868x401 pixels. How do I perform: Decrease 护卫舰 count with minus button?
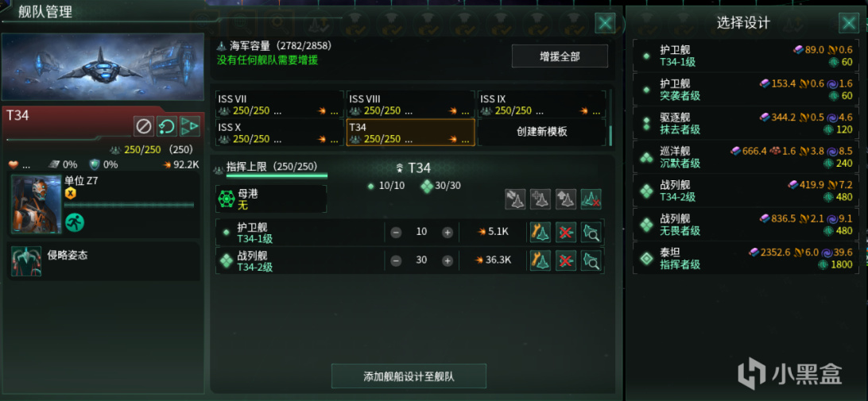point(396,233)
